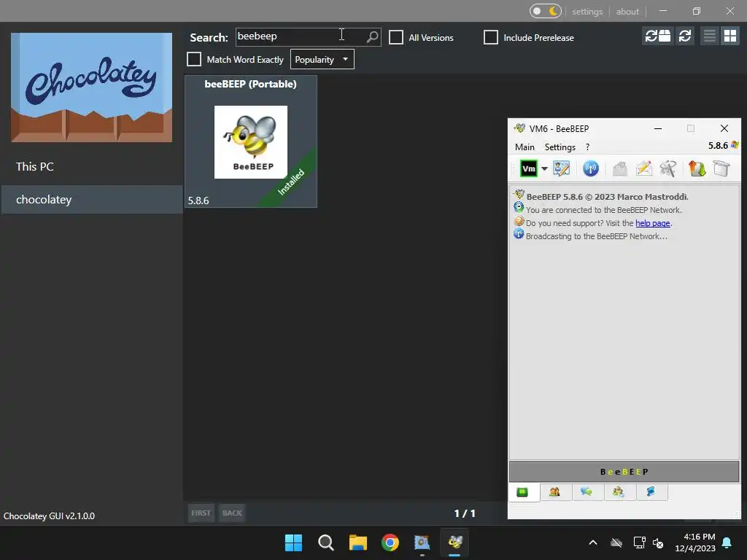Open the Main menu in BeeBEEP
This screenshot has height=560, width=747.
click(525, 147)
